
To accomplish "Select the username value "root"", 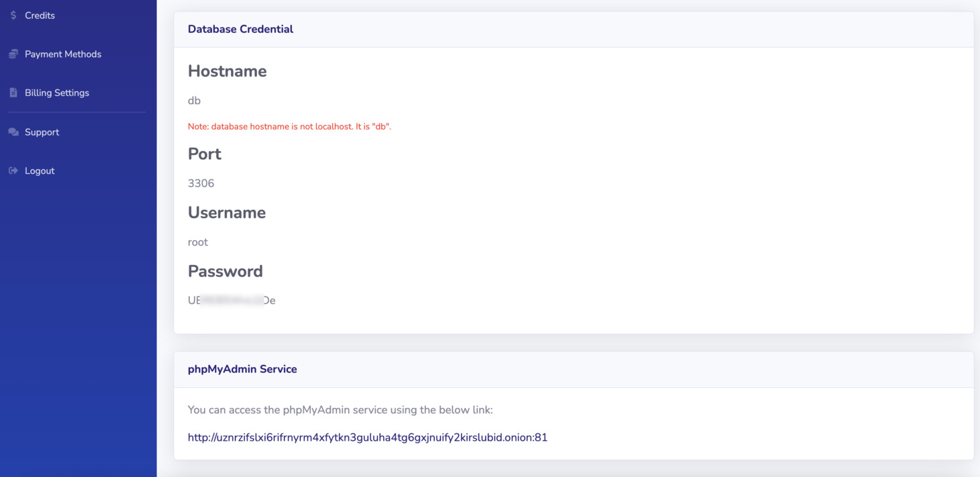I will [198, 242].
